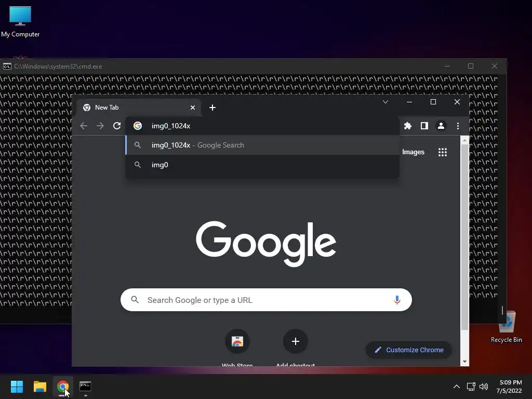This screenshot has height=399, width=532.
Task: Close the New Tab tab
Action: coord(193,108)
